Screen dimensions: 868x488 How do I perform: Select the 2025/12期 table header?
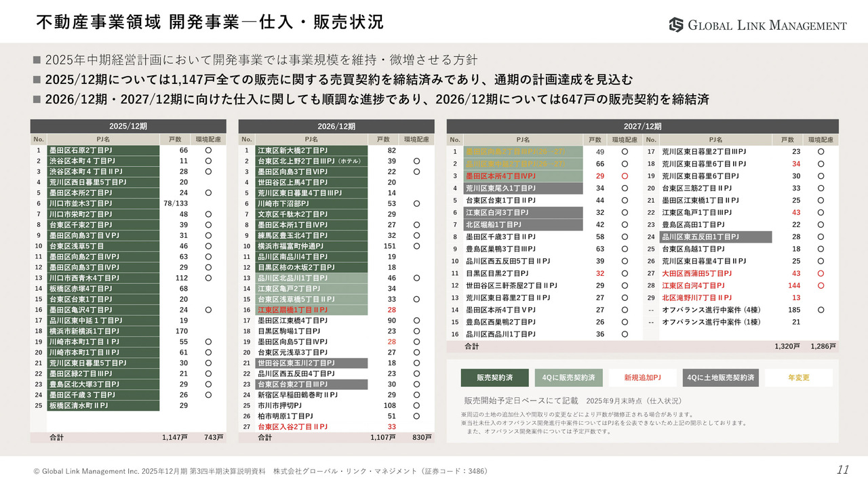coord(128,126)
